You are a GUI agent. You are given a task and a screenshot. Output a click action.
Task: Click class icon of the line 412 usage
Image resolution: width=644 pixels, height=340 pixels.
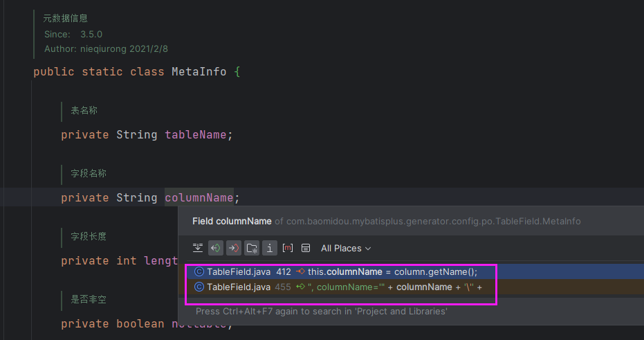click(199, 271)
